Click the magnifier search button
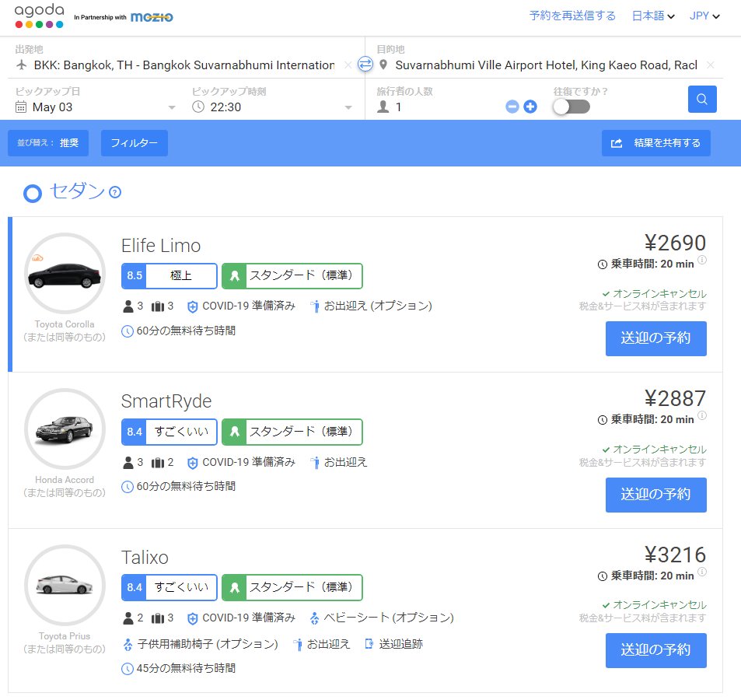Image resolution: width=741 pixels, height=700 pixels. 702,99
